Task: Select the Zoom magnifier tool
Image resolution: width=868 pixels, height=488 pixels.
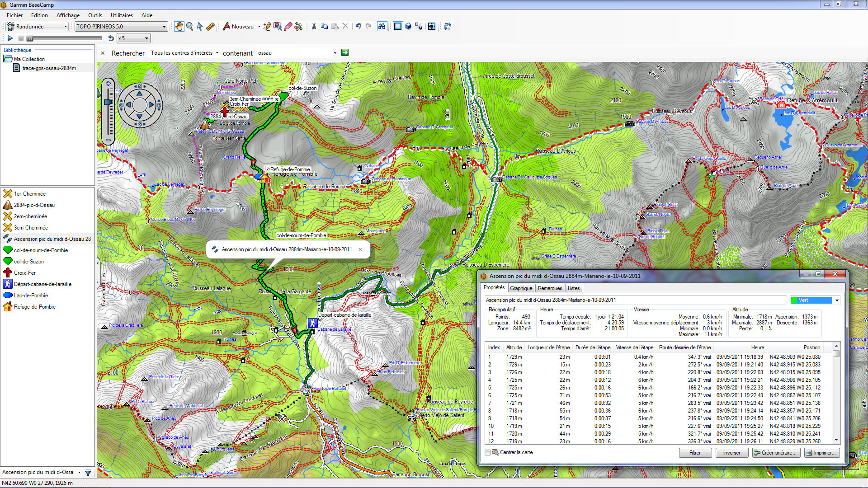Action: point(190,27)
